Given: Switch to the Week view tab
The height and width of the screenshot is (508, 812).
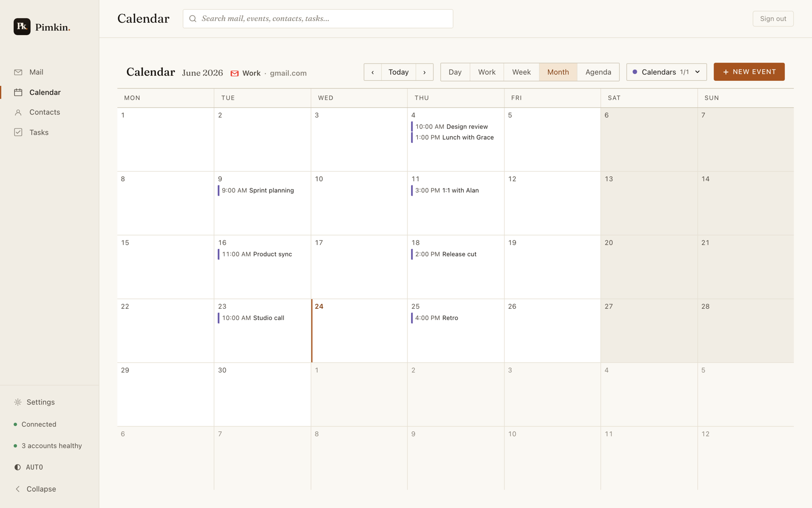Looking at the screenshot, I should pyautogui.click(x=521, y=72).
